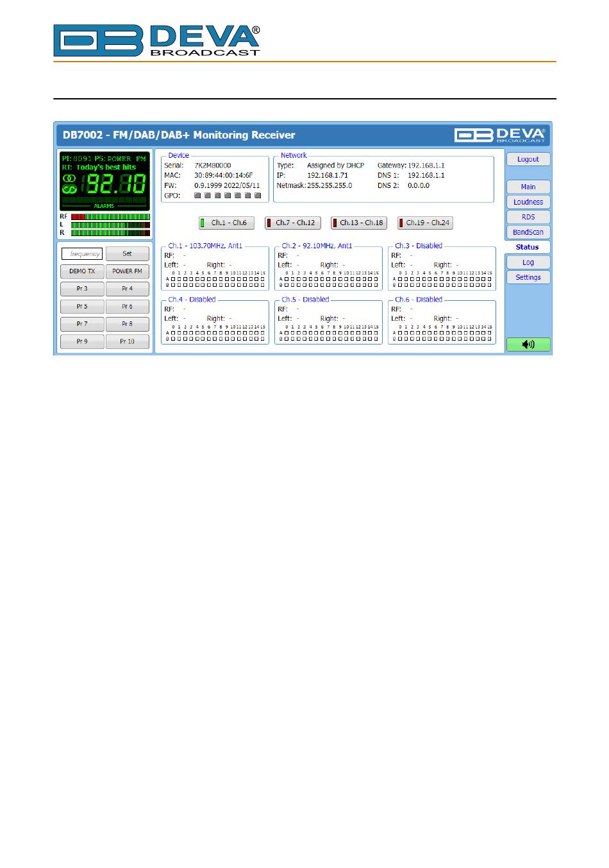The image size is (609, 868).
Task: Select preset Pr 7
Action: (x=82, y=324)
